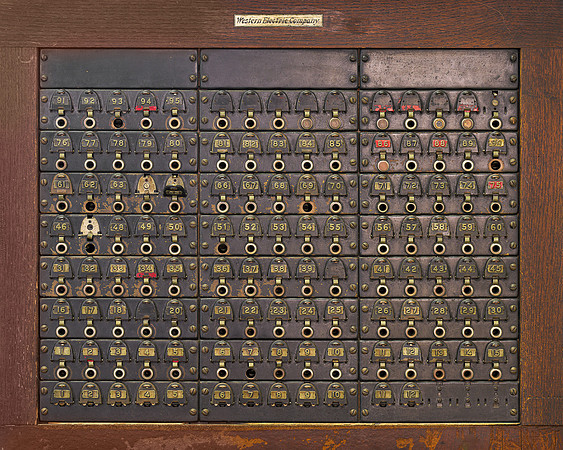Select drop indicator numbered 27
The image size is (563, 450).
[411, 309]
